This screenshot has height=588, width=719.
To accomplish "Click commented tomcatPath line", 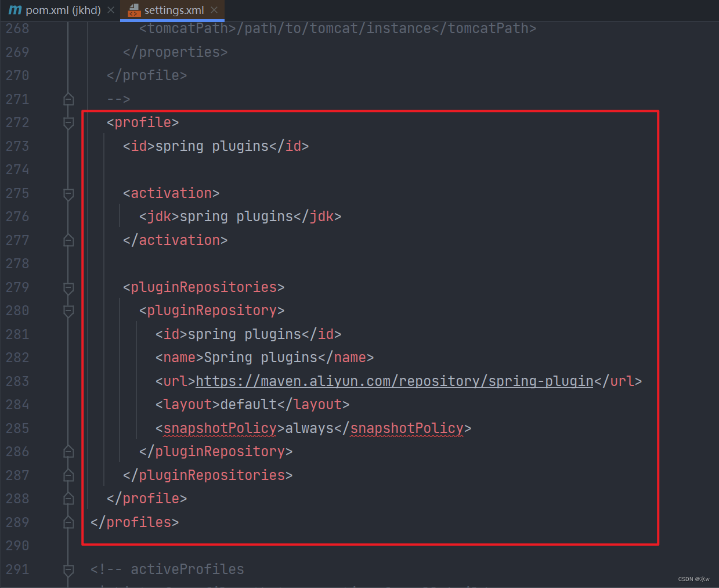I will coord(338,28).
